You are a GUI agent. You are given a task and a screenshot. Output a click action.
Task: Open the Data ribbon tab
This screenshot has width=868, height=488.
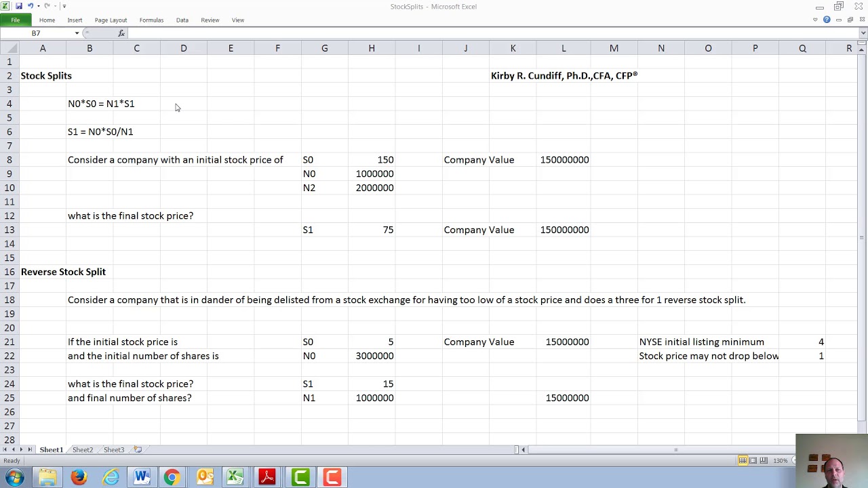(182, 20)
